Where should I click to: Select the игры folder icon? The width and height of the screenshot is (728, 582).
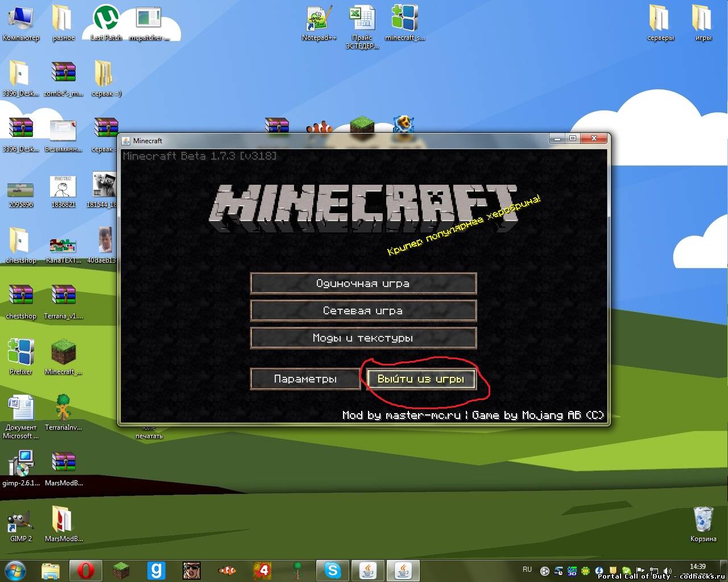click(x=703, y=23)
